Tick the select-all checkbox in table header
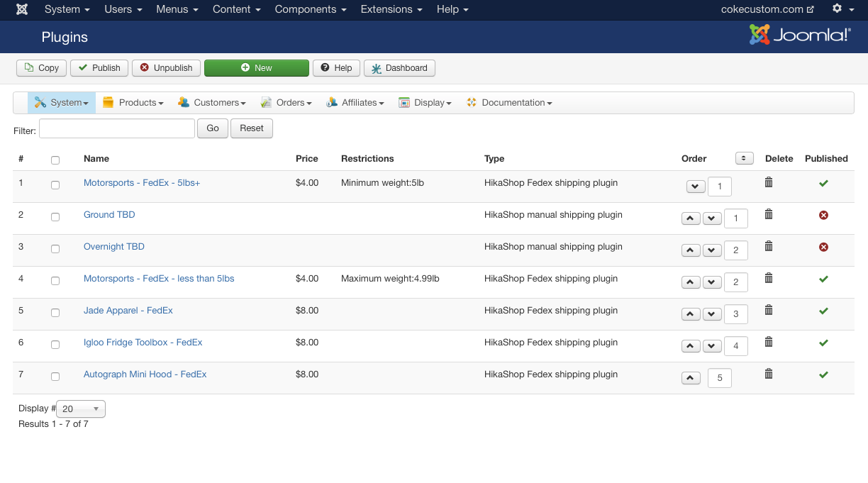The width and height of the screenshot is (868, 483). click(55, 160)
